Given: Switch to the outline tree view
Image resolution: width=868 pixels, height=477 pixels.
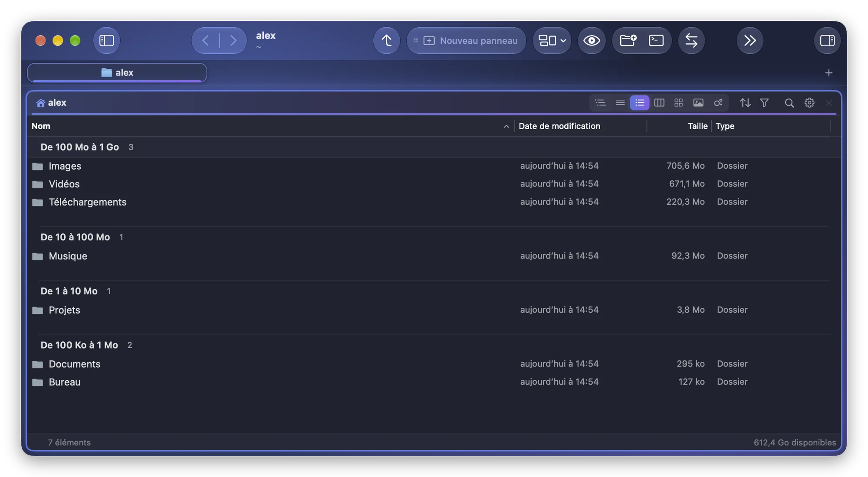Looking at the screenshot, I should (600, 103).
